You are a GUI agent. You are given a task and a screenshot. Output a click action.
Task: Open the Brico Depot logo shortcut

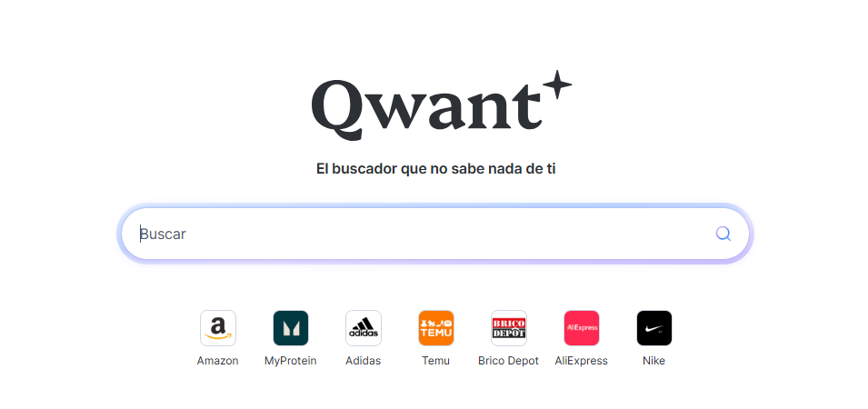tap(509, 327)
